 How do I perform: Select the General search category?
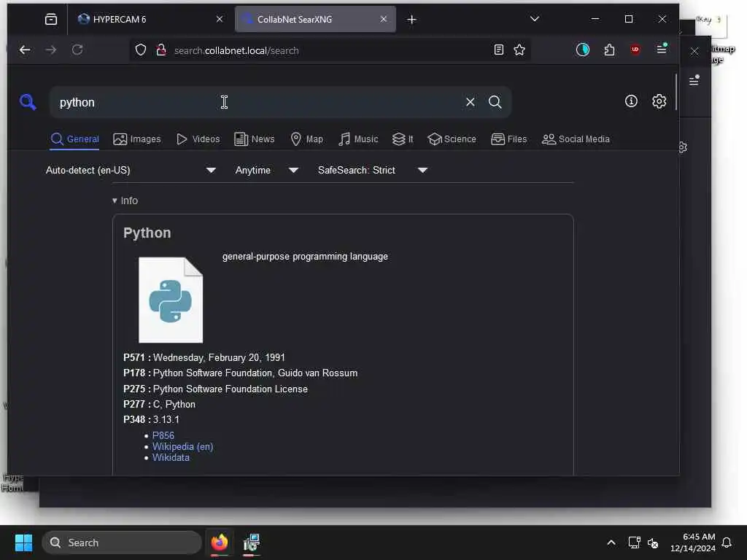coord(75,139)
